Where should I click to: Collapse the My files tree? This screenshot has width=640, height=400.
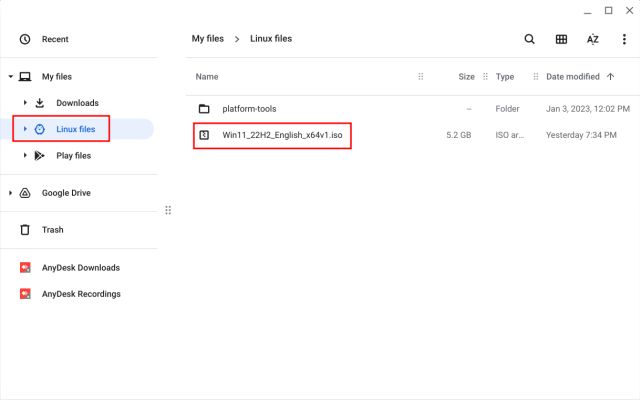(x=10, y=77)
